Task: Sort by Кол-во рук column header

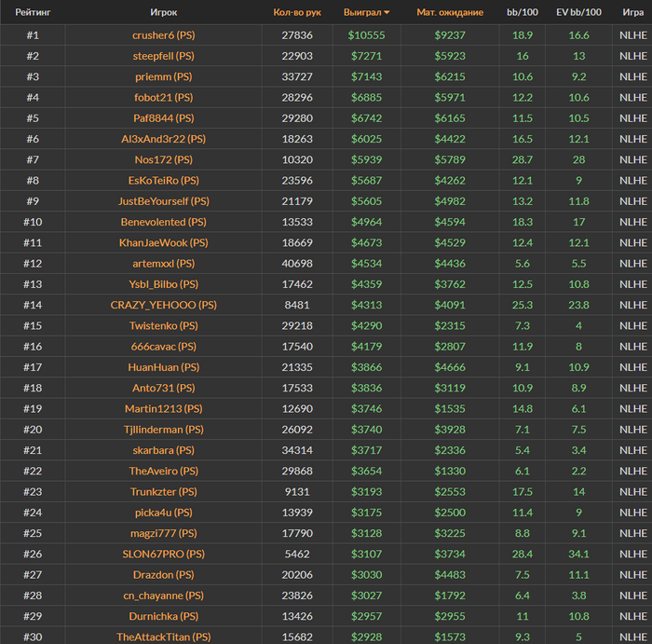Action: tap(297, 12)
